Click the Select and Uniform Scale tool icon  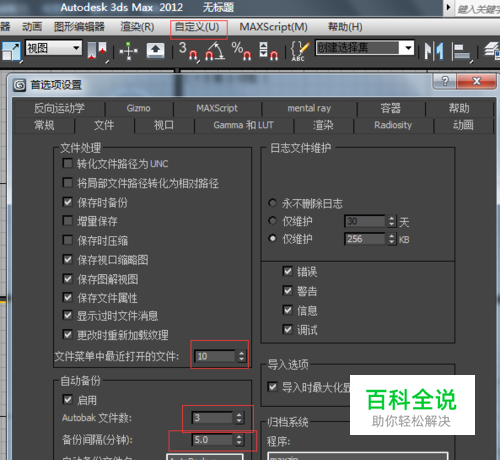pyautogui.click(x=11, y=51)
